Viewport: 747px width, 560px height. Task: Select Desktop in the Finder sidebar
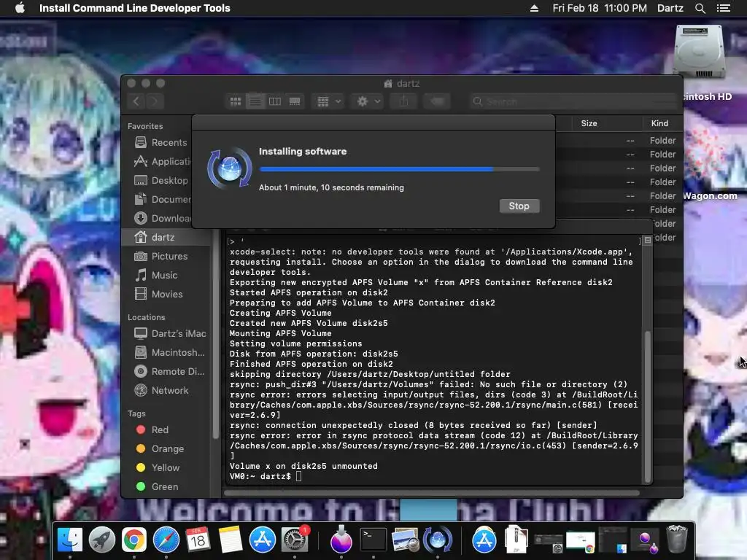(x=162, y=181)
